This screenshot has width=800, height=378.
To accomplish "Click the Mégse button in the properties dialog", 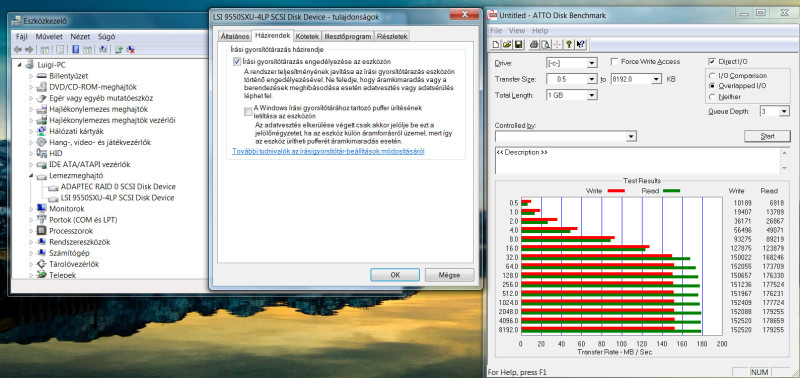I will pos(449,274).
